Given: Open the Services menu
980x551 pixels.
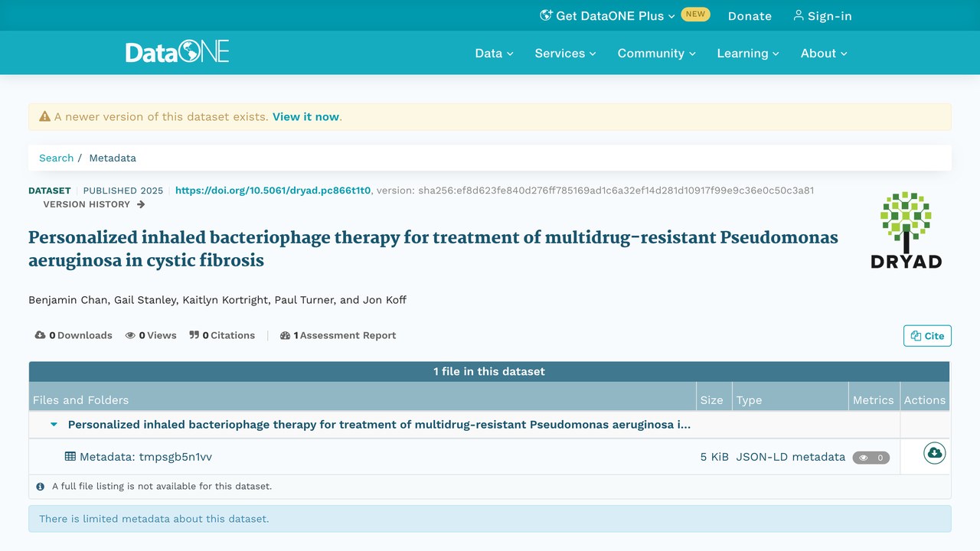Looking at the screenshot, I should click(565, 53).
